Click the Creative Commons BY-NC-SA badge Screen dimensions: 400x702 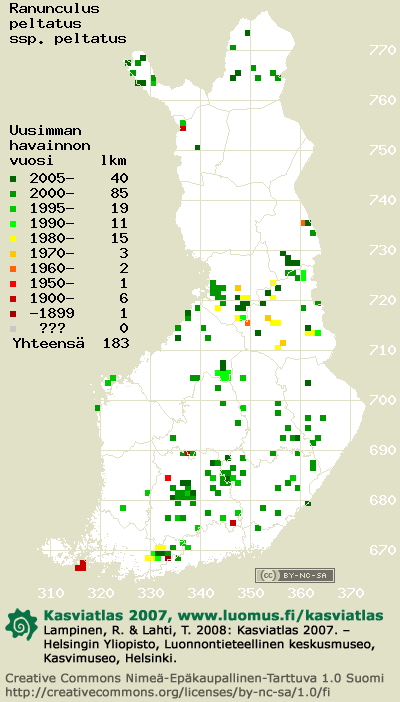tap(295, 575)
